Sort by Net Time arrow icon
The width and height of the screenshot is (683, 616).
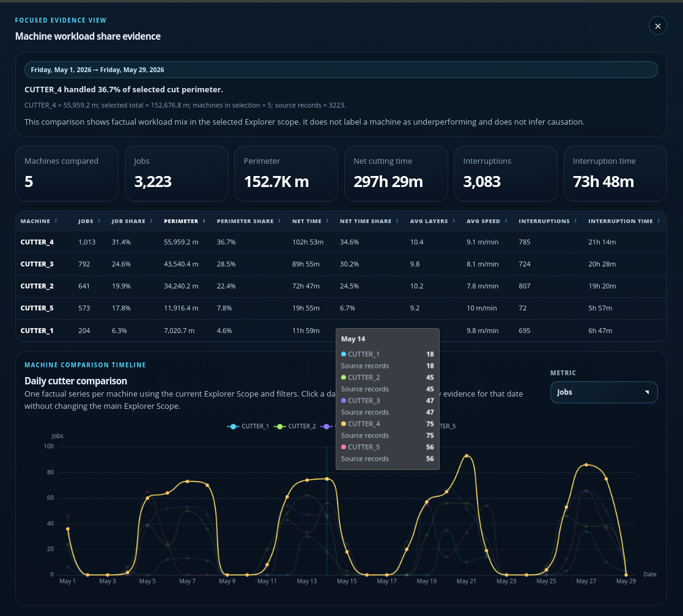(327, 221)
